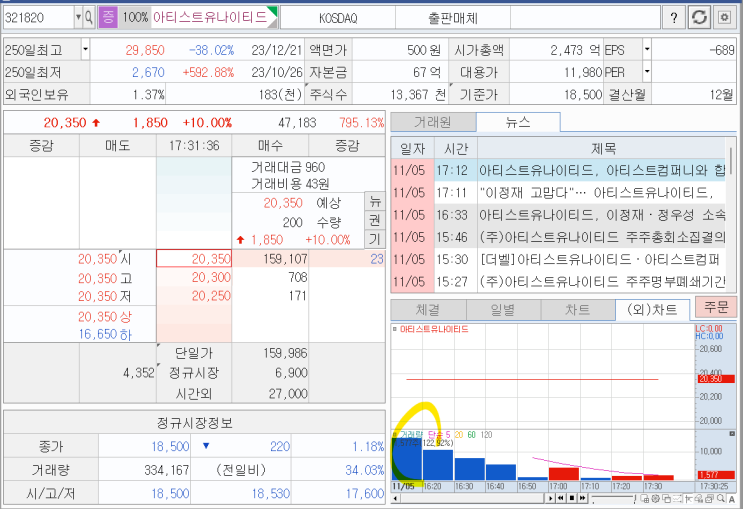Open the 250일최고 period dropdown
The image size is (743, 509).
85,49
